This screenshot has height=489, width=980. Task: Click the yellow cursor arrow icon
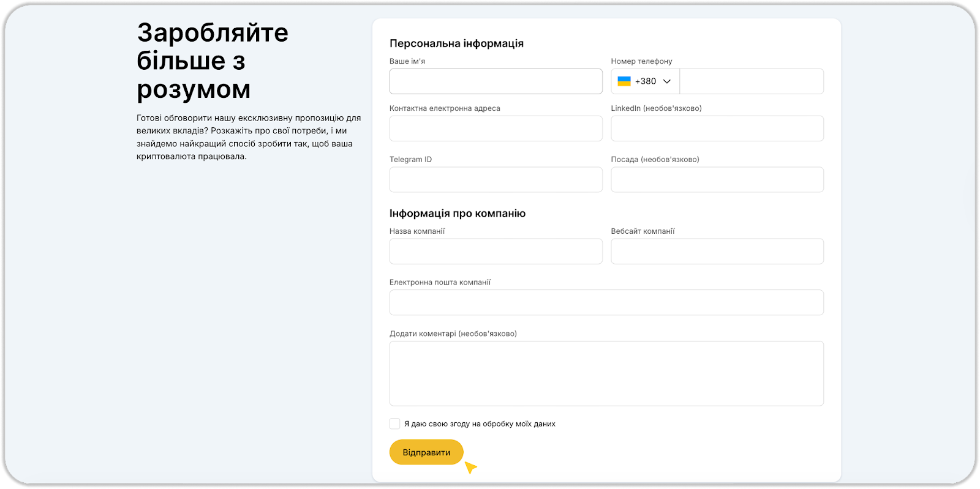(x=470, y=468)
